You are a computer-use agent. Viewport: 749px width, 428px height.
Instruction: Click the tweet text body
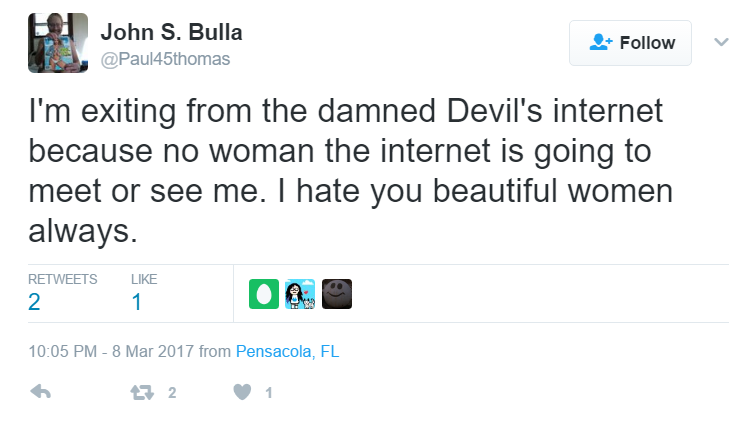(x=351, y=171)
